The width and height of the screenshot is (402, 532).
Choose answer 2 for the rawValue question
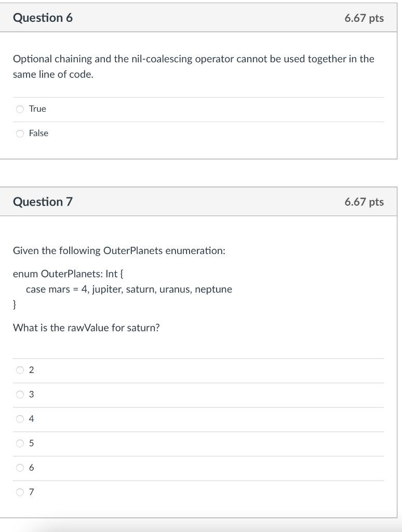point(20,370)
